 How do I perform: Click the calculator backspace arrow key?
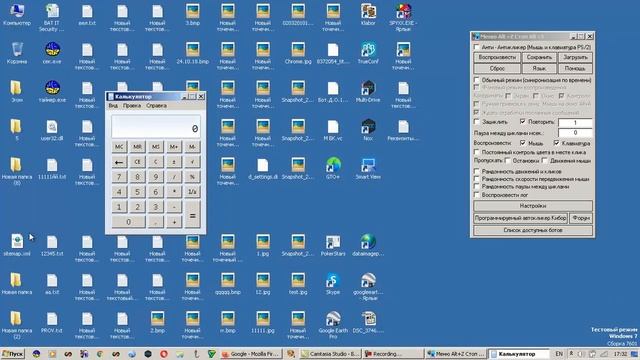tap(119, 162)
